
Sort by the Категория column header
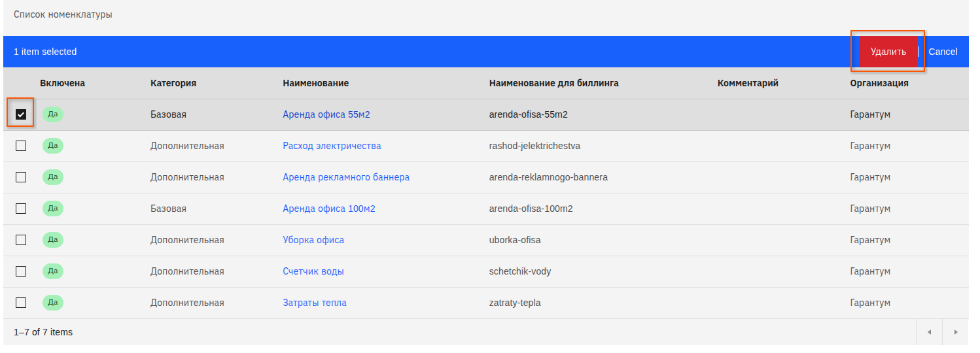click(173, 83)
